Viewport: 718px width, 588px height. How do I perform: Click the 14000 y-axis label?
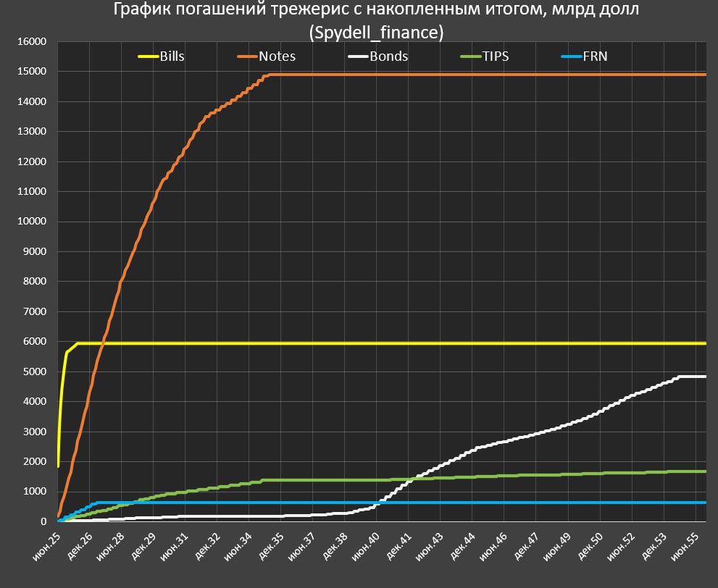pos(32,101)
